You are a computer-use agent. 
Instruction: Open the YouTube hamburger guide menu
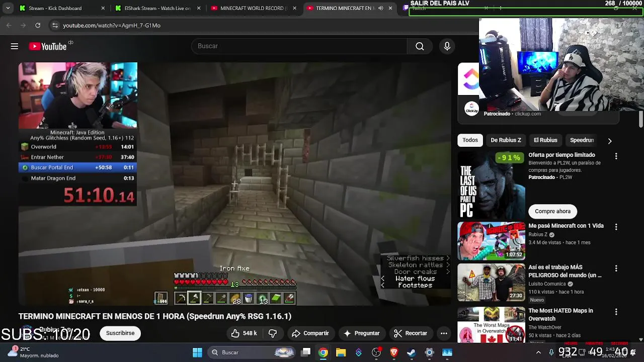[x=15, y=46]
